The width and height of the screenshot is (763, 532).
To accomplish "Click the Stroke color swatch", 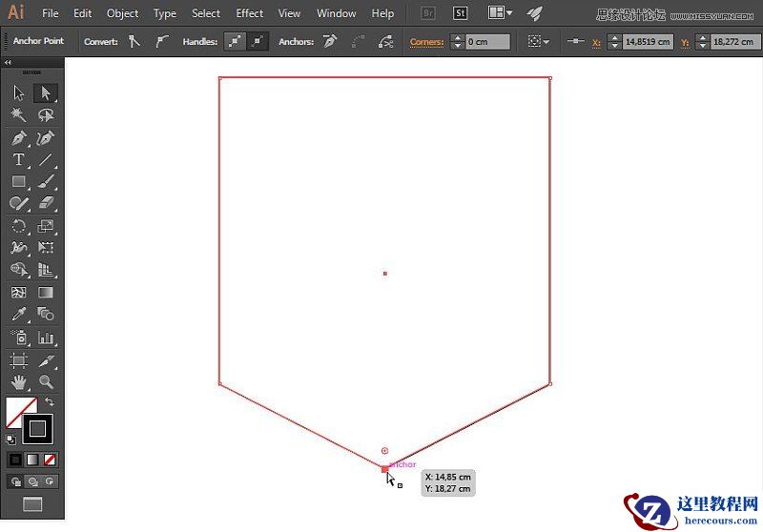I will 38,428.
